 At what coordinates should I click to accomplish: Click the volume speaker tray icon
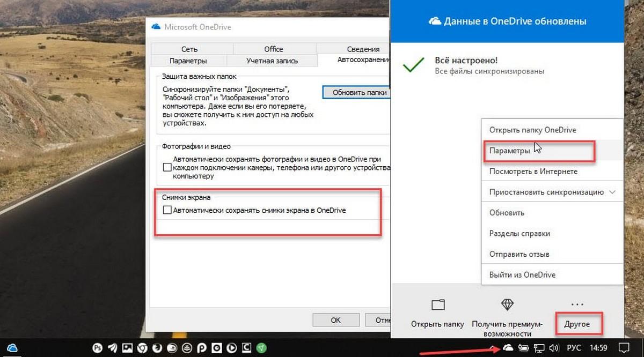(555, 348)
